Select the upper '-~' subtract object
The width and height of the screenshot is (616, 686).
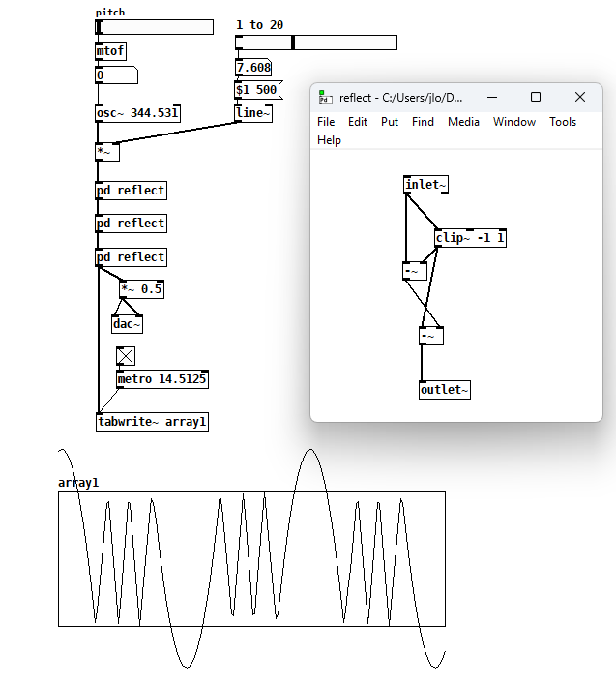415,271
